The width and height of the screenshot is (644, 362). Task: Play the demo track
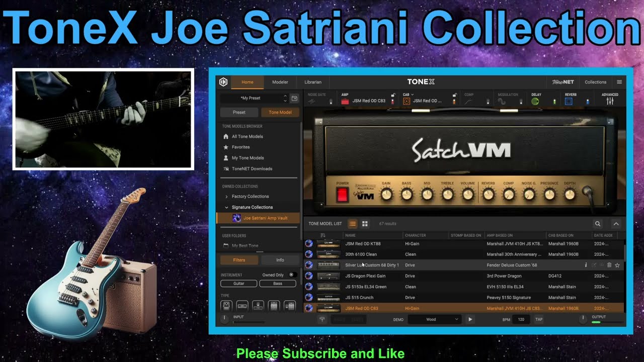[470, 319]
